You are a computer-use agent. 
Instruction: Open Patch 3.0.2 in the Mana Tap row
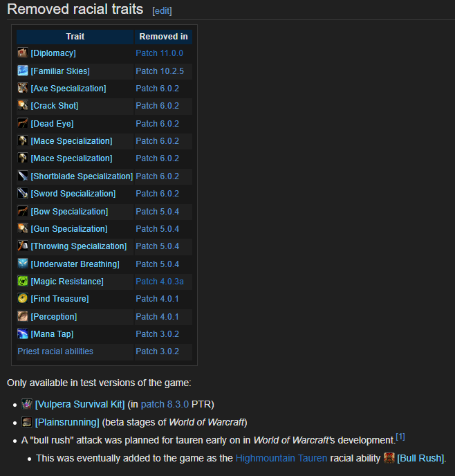[x=157, y=334]
